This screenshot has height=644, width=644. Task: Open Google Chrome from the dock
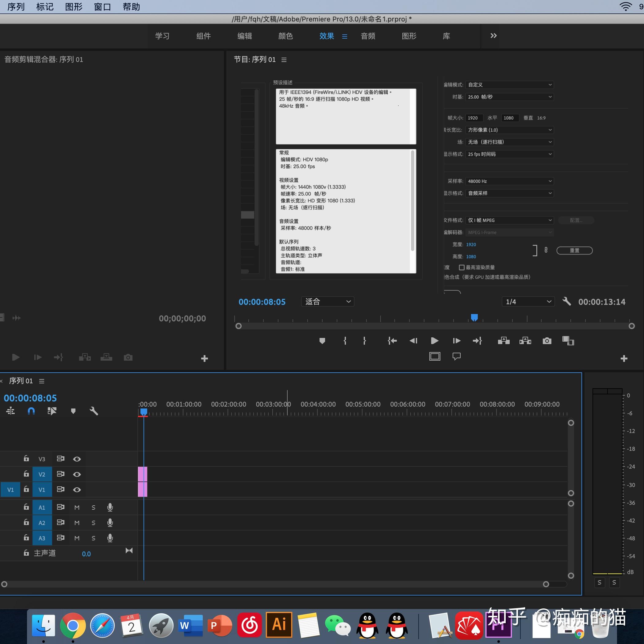click(x=73, y=625)
